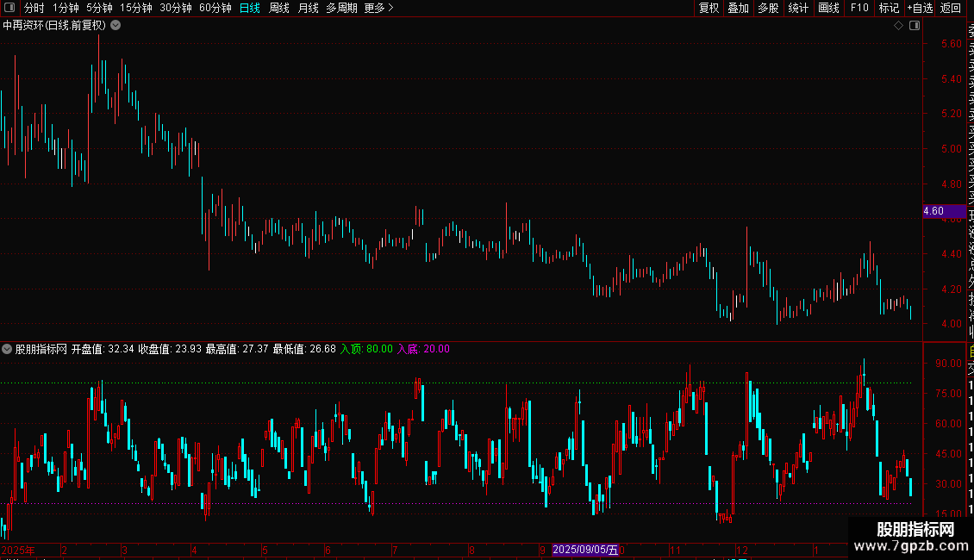Viewport: 974px width, 560px height.
Task: Click the 2025/09/05五 date marker
Action: pyautogui.click(x=585, y=550)
